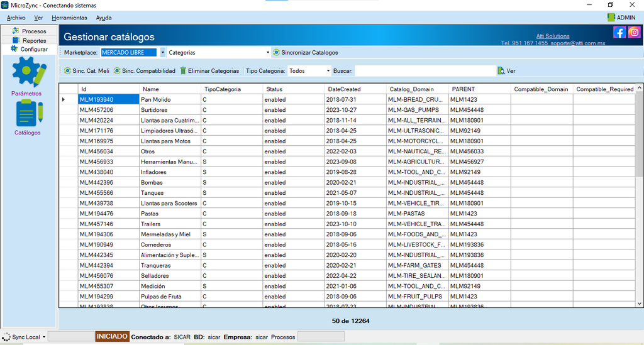Image resolution: width=644 pixels, height=345 pixels.
Task: Select the Pulpas de Fruta cell
Action: 170,296
